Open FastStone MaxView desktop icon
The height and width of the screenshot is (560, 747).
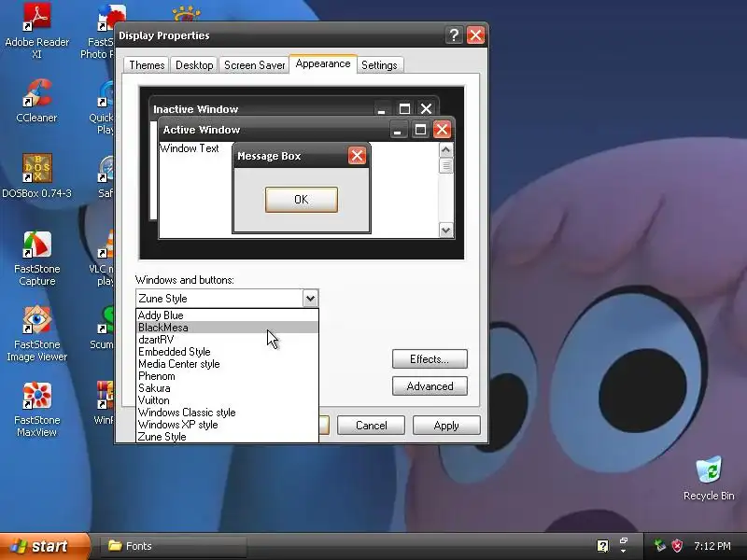click(36, 409)
